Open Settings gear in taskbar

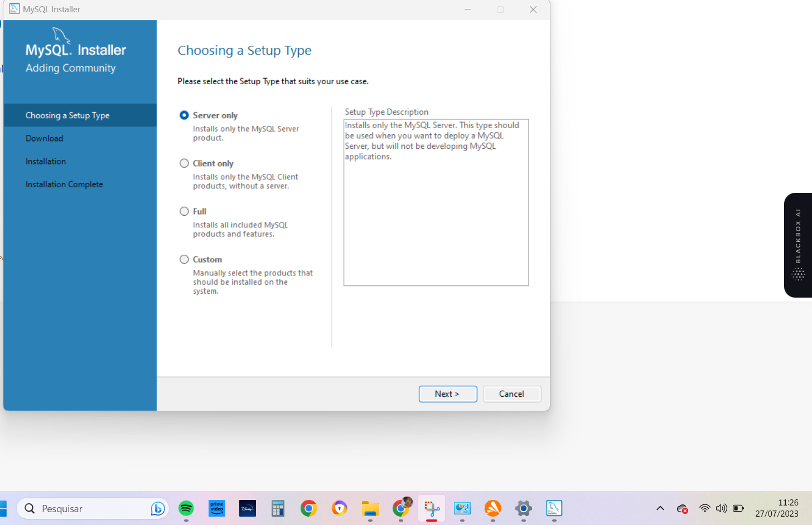pos(524,508)
